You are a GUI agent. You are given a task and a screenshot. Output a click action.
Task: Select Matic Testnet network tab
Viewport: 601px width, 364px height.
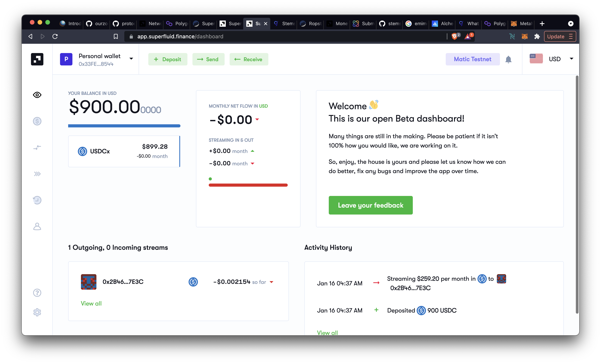(473, 59)
